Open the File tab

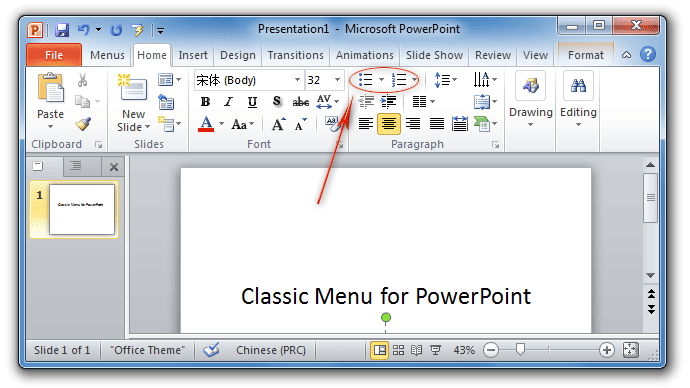pos(54,55)
